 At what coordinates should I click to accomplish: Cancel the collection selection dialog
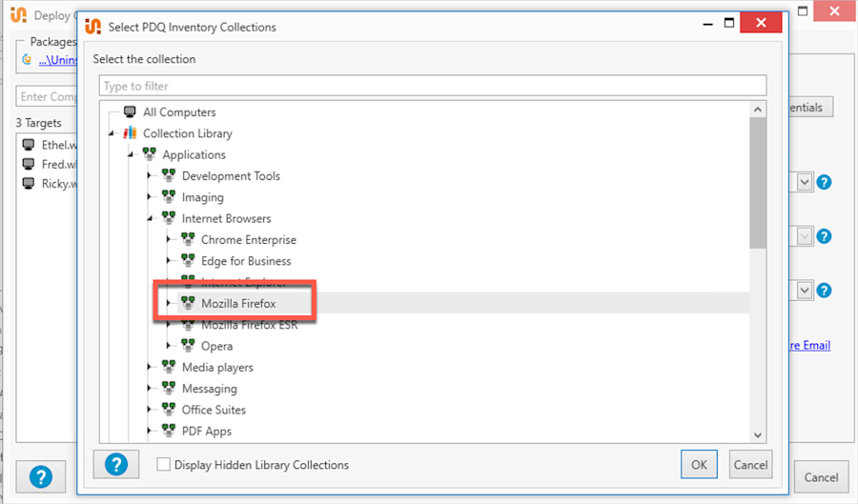[750, 464]
